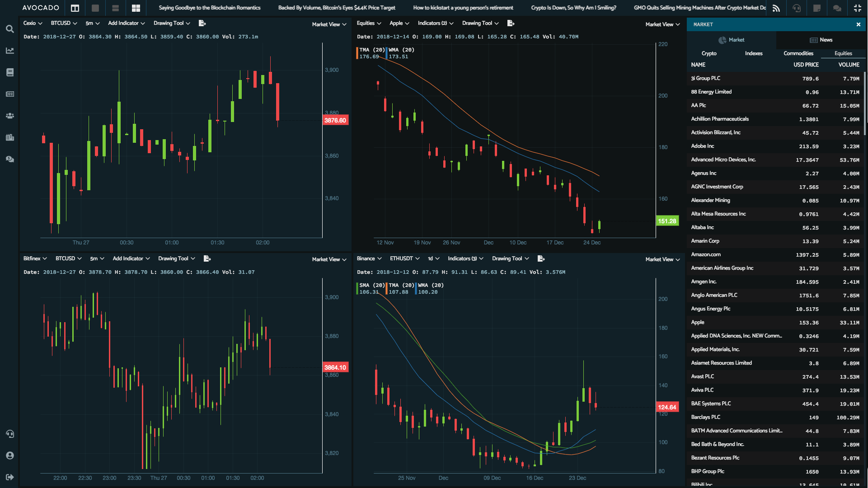The image size is (868, 488).
Task: Click the 3876.60 price marker on Cexio chart
Action: coord(335,120)
